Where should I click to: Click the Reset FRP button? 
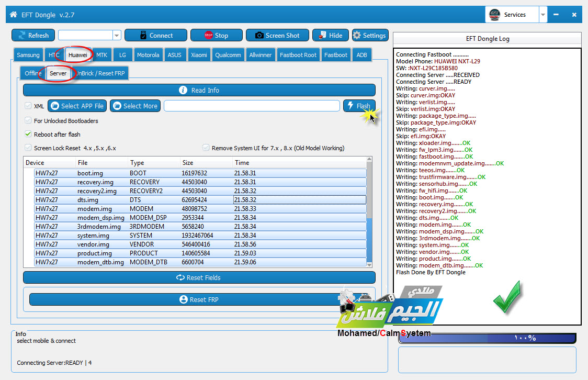(x=199, y=299)
